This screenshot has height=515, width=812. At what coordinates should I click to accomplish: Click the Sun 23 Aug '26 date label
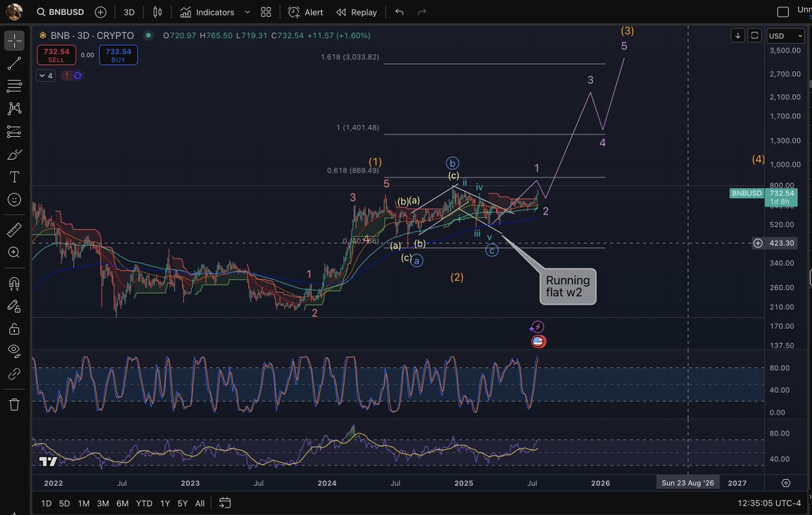click(687, 483)
